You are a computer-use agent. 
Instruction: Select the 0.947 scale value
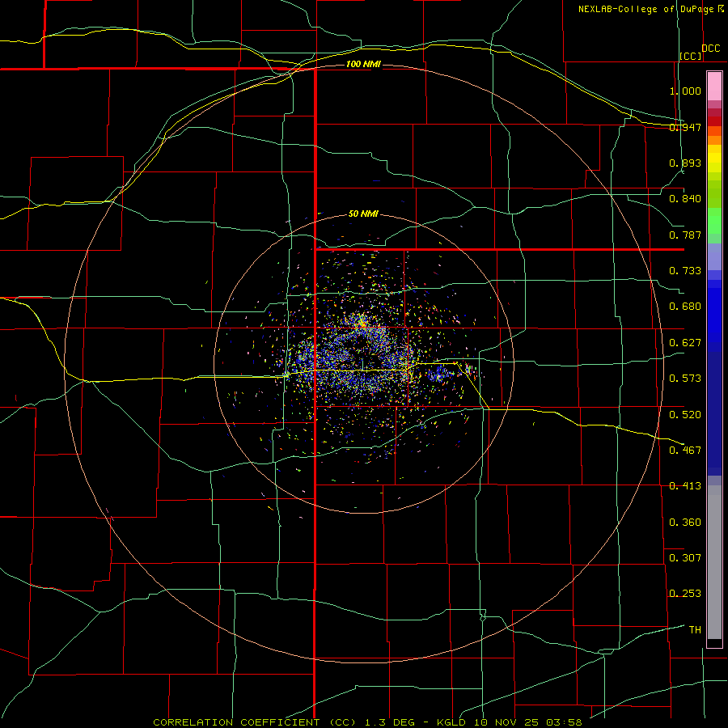click(685, 127)
